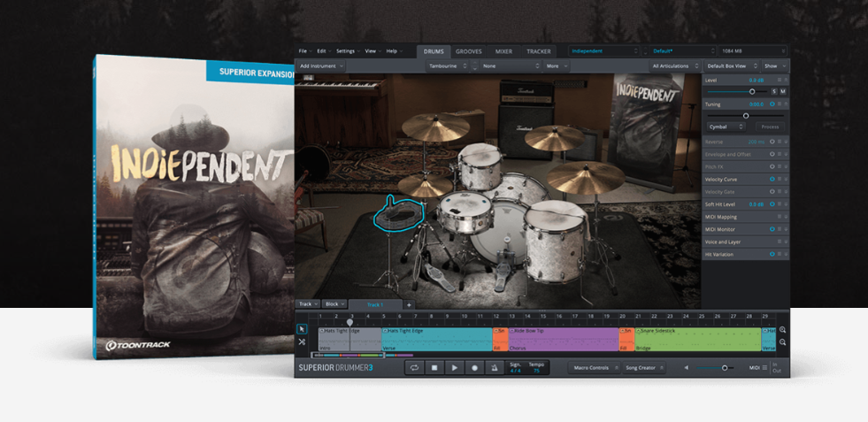Switch to the GROOVES tab
The height and width of the screenshot is (422, 868).
coord(469,51)
